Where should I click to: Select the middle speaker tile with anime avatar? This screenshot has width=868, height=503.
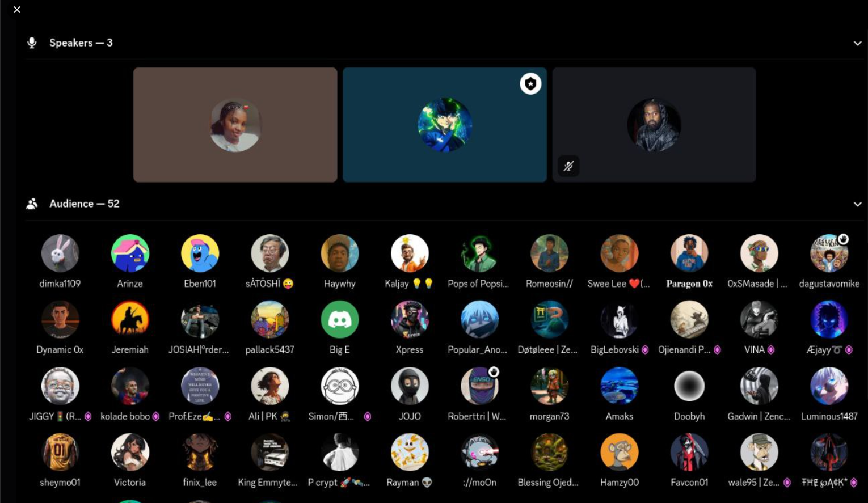pyautogui.click(x=445, y=125)
